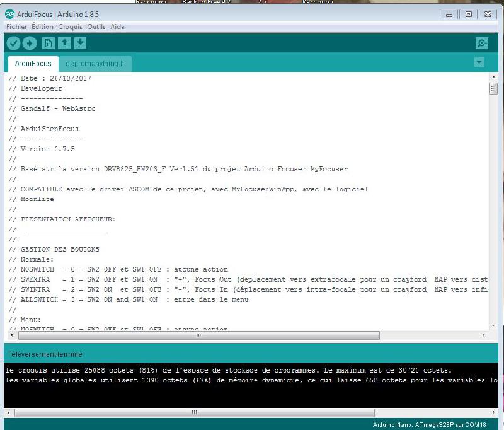Upload sketch with the arrow button

pyautogui.click(x=30, y=43)
